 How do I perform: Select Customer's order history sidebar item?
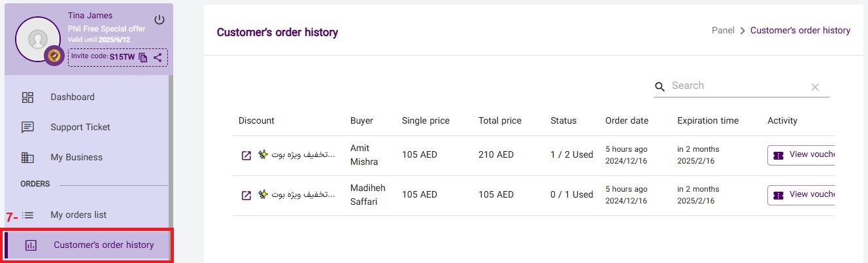(x=103, y=245)
